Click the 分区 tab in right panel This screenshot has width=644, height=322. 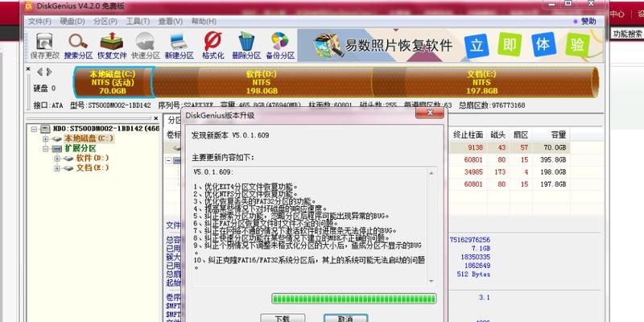pos(174,120)
